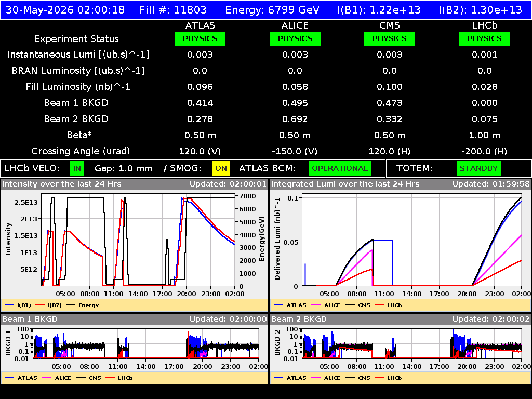Screen dimensions: 532x399
Task: Click the Beam 2 BKGD chart title
Action: [299, 320]
